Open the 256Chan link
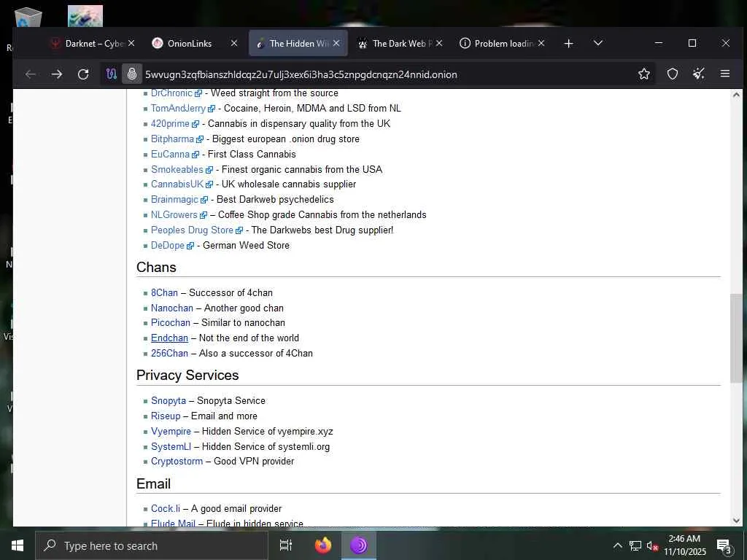The width and height of the screenshot is (747, 560). (x=169, y=354)
